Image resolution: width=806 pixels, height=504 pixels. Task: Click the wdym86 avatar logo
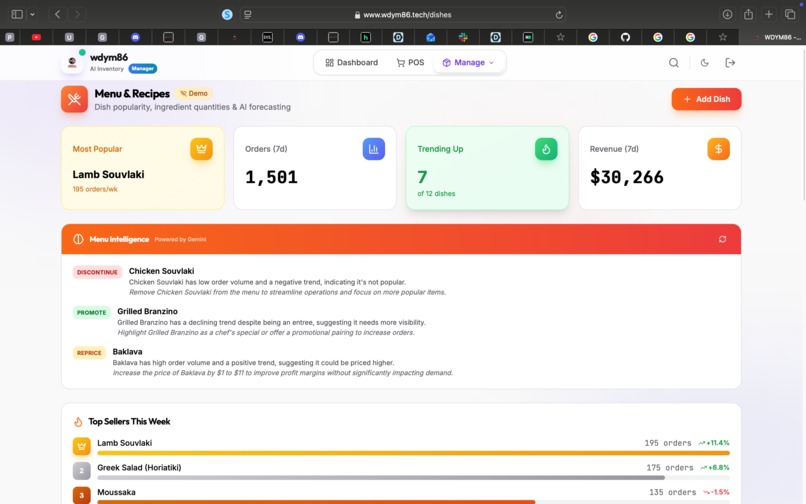coord(72,62)
